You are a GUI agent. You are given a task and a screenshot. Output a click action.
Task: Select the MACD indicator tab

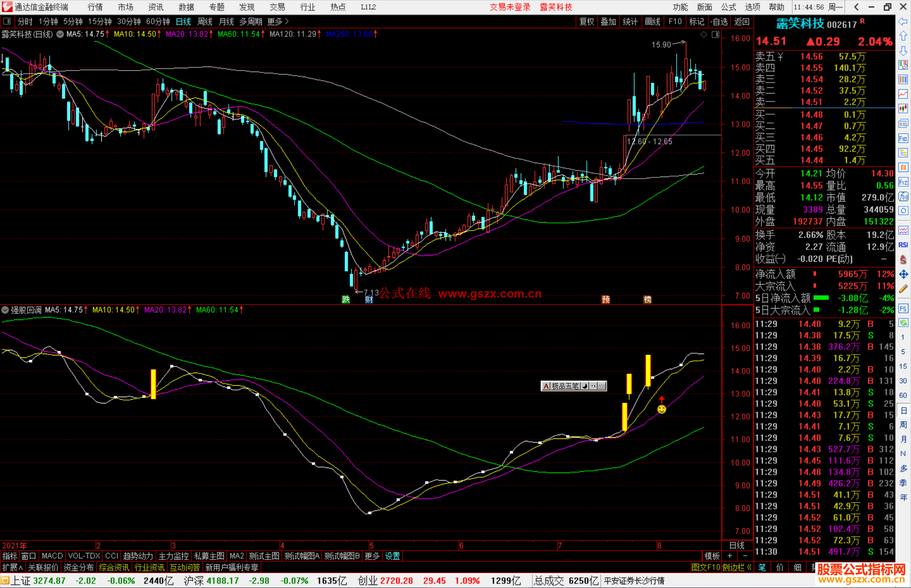coord(52,556)
